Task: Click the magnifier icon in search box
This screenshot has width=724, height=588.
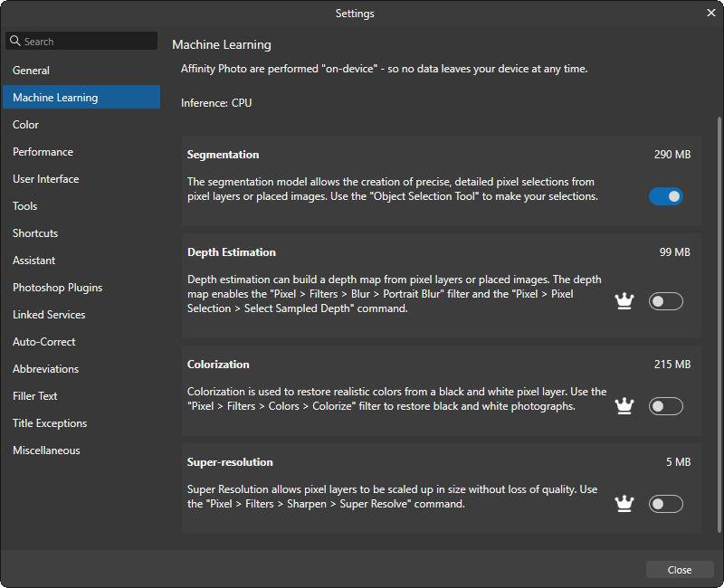Action: coord(15,41)
